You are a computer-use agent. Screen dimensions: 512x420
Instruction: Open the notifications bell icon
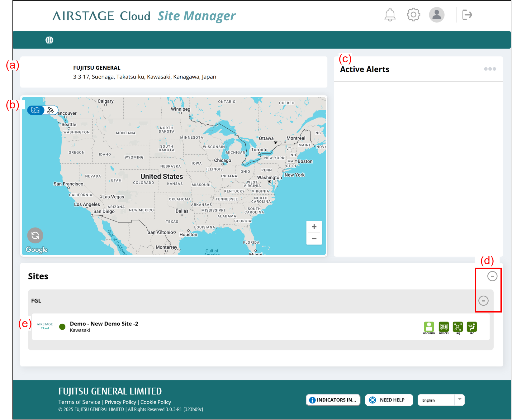coord(390,15)
